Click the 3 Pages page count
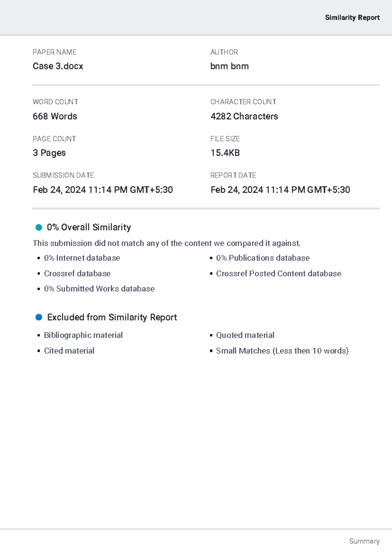Image resolution: width=392 pixels, height=554 pixels. (x=49, y=153)
